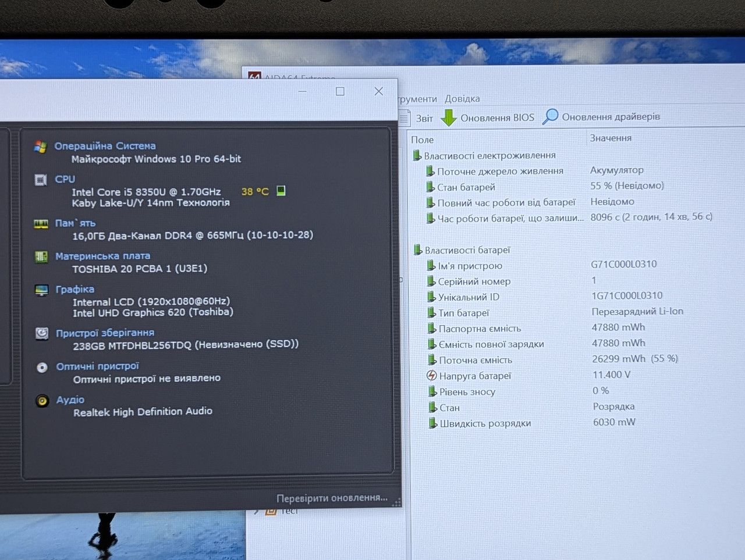Click the drive icon beside Пристрої зберігання
745x560 pixels.
[42, 333]
